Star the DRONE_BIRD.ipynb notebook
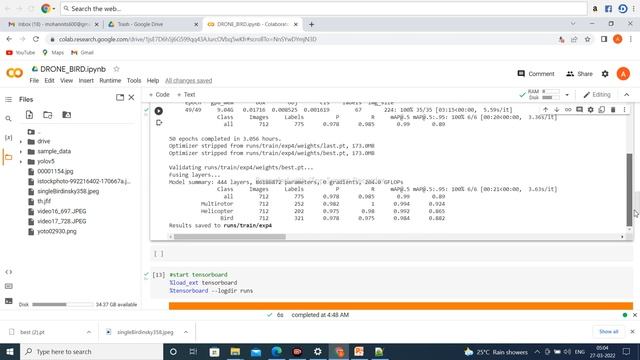The image size is (640, 360). tap(116, 69)
